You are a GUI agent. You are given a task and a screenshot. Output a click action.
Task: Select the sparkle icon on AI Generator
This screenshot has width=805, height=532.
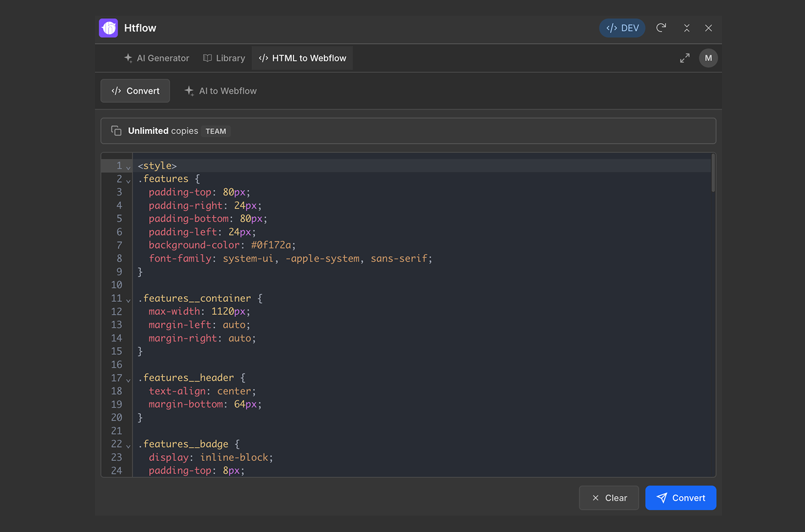pos(128,58)
